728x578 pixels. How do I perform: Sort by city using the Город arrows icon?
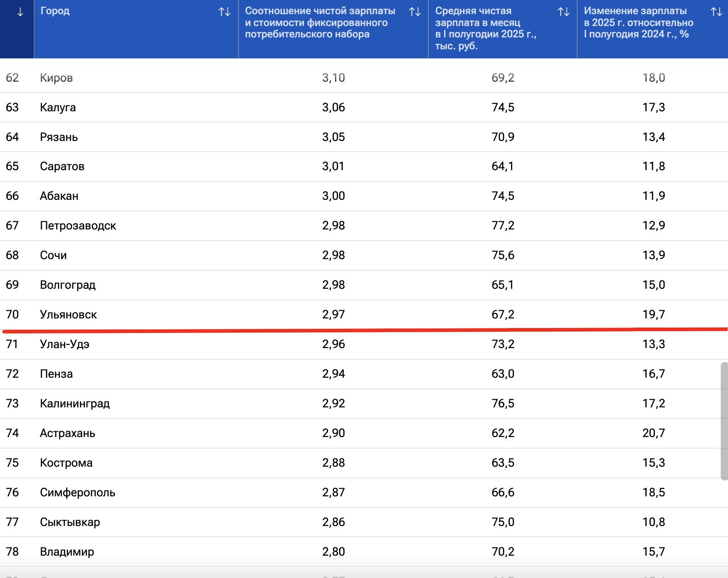click(x=224, y=12)
